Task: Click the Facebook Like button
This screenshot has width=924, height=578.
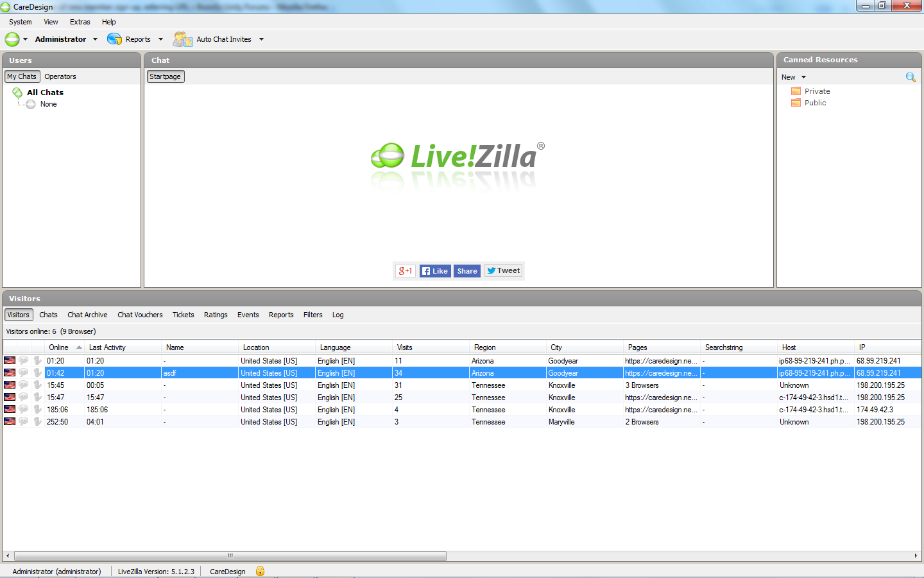Action: [x=435, y=271]
